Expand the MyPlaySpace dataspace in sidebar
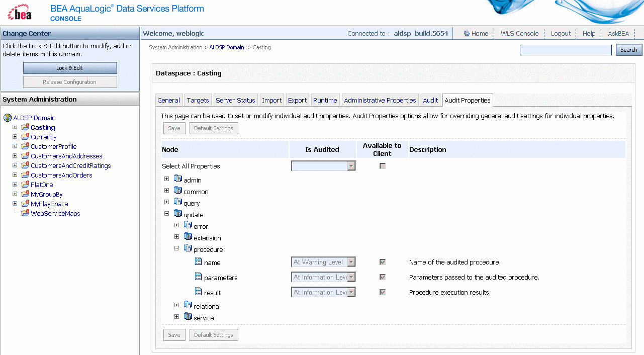This screenshot has height=355, width=644. click(15, 204)
